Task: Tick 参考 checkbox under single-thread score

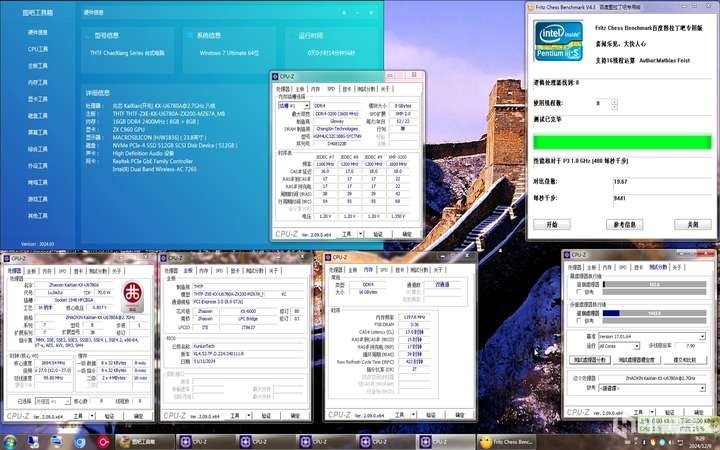Action: (579, 292)
